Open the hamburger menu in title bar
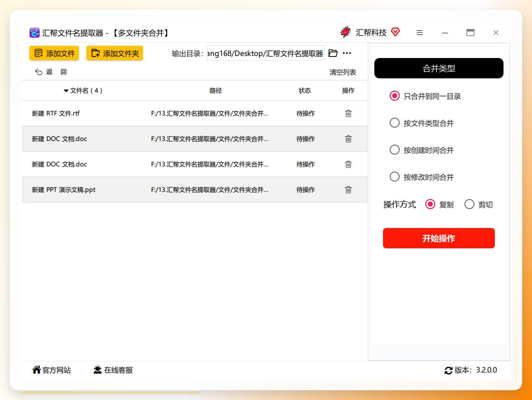532x400 pixels. (420, 33)
